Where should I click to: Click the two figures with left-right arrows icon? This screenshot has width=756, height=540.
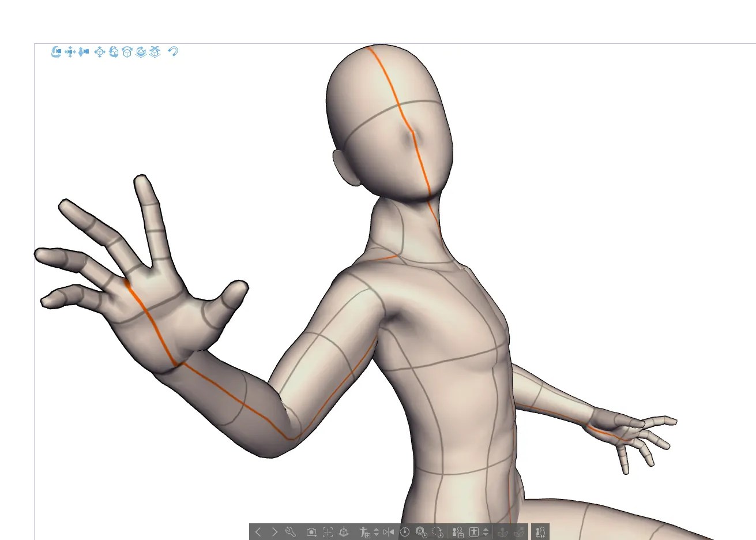click(540, 532)
